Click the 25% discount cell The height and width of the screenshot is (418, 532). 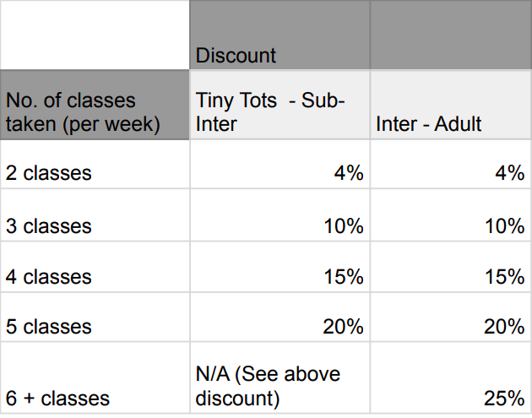pos(451,377)
